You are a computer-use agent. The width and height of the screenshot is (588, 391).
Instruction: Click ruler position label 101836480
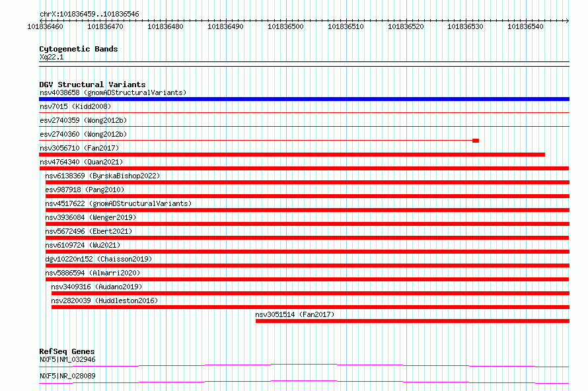165,26
